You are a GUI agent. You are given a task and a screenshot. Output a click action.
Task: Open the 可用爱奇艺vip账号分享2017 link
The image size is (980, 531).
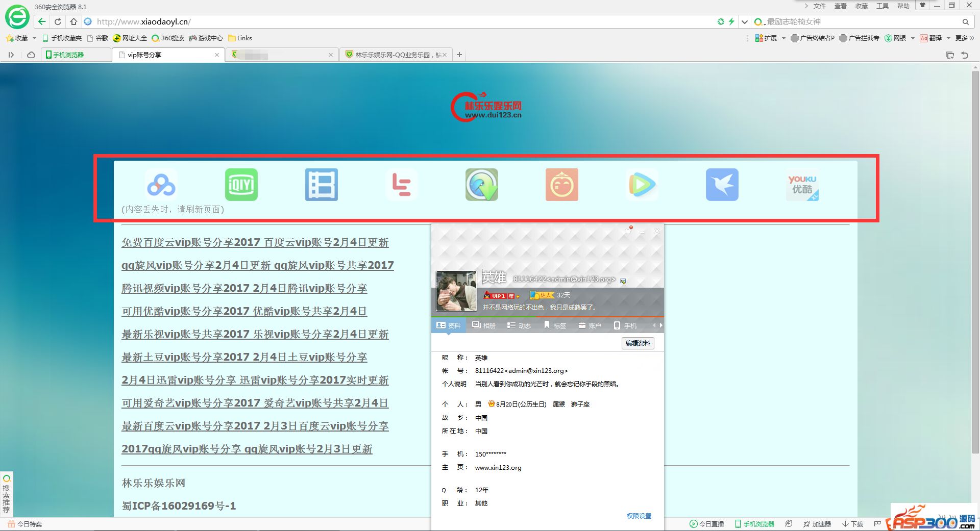click(x=255, y=403)
